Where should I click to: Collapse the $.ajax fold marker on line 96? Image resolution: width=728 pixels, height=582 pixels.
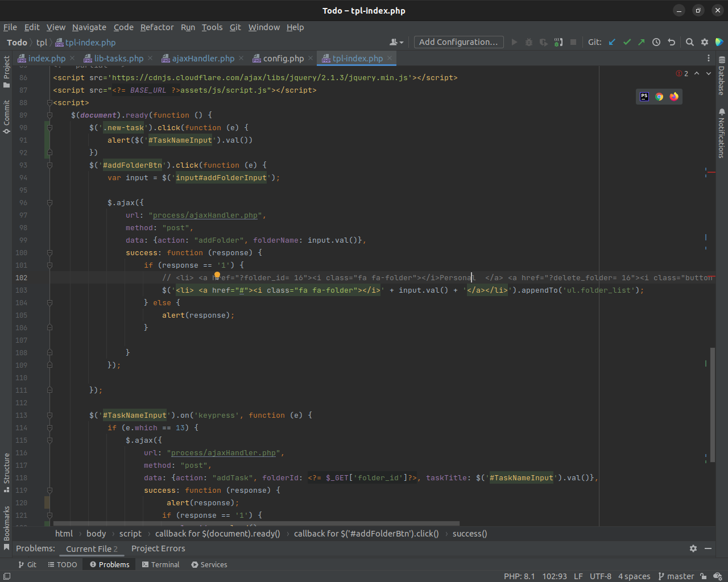[49, 203]
